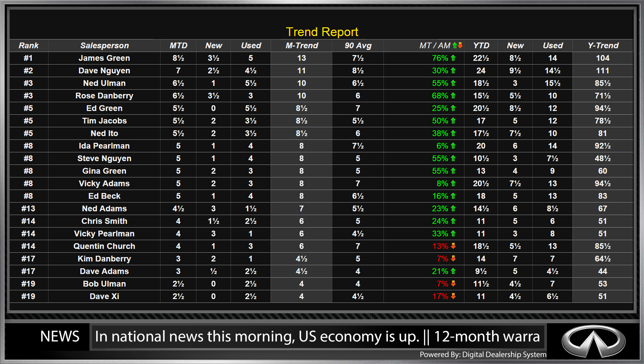Viewport: 644px width, 364px height.
Task: Toggle sorting on the 90 Avg column header
Action: [357, 45]
